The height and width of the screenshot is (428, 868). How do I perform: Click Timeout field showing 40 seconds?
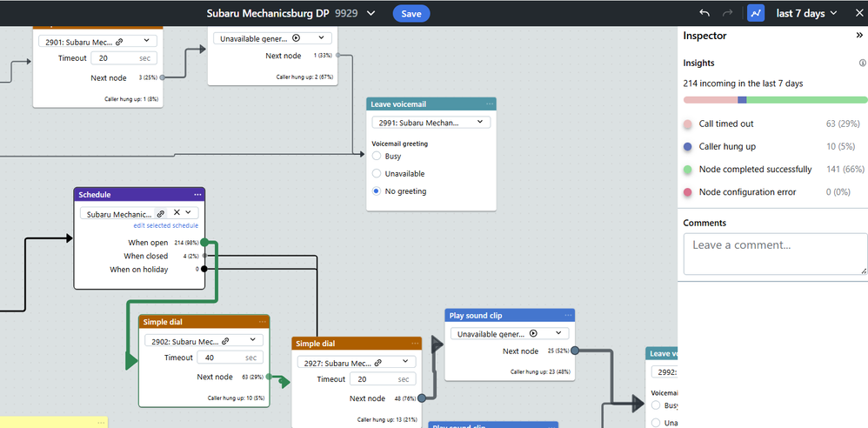(230, 358)
